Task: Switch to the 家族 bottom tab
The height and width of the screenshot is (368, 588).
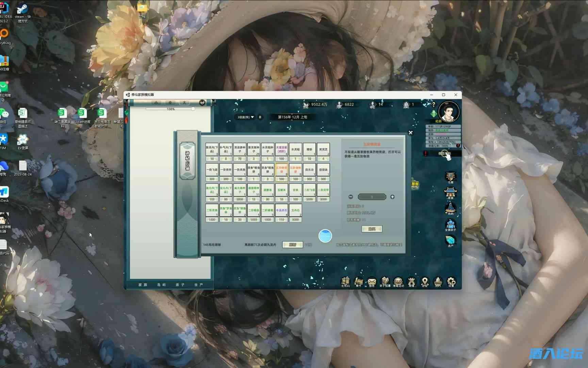Action: (143, 285)
